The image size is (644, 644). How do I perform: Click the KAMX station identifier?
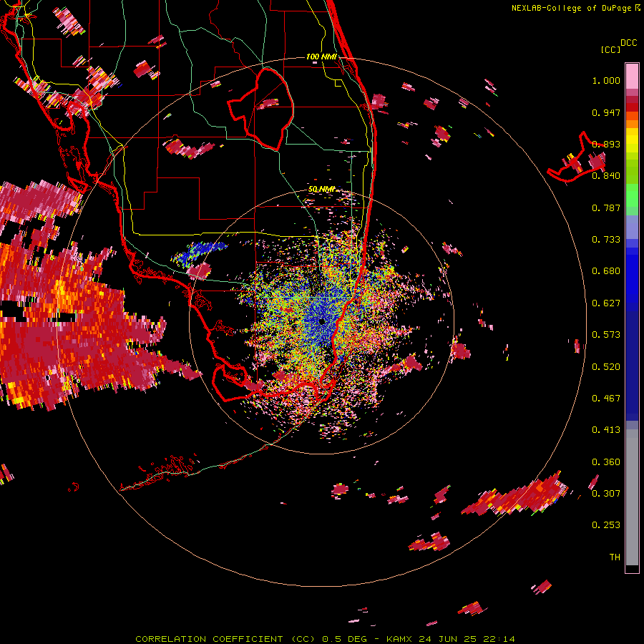pyautogui.click(x=399, y=639)
